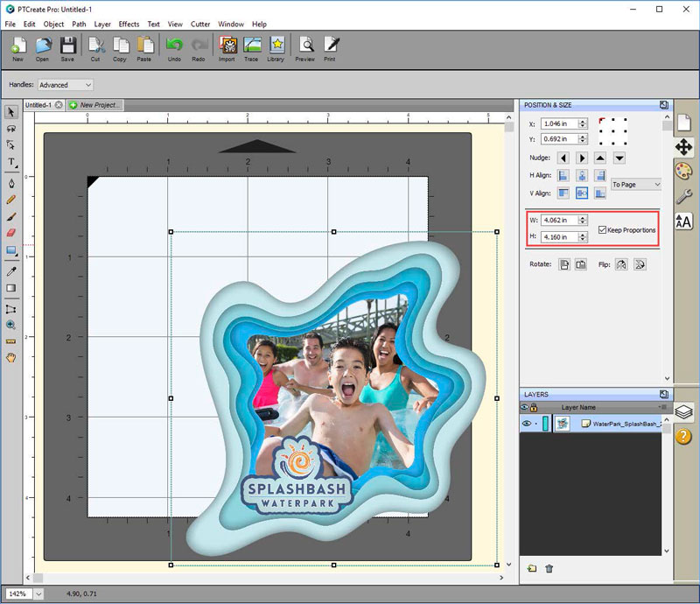Image resolution: width=700 pixels, height=604 pixels.
Task: Open the Cutter menu
Action: tap(200, 25)
